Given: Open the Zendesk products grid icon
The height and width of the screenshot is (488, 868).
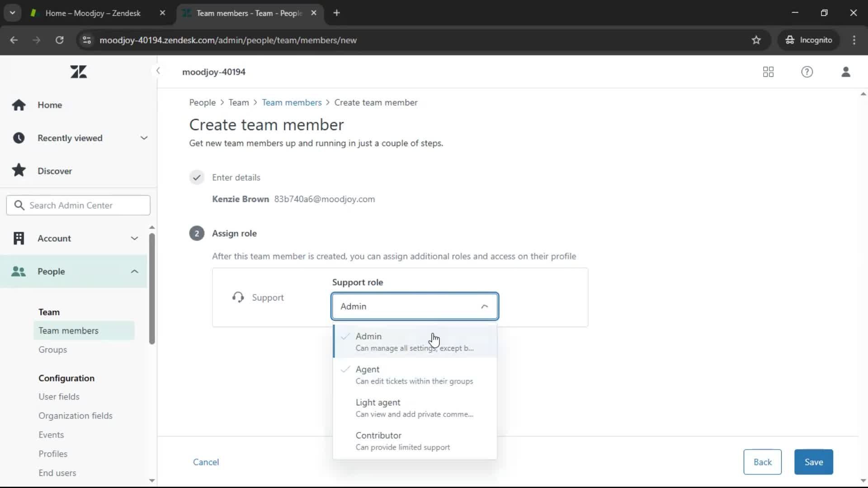Looking at the screenshot, I should click(768, 72).
